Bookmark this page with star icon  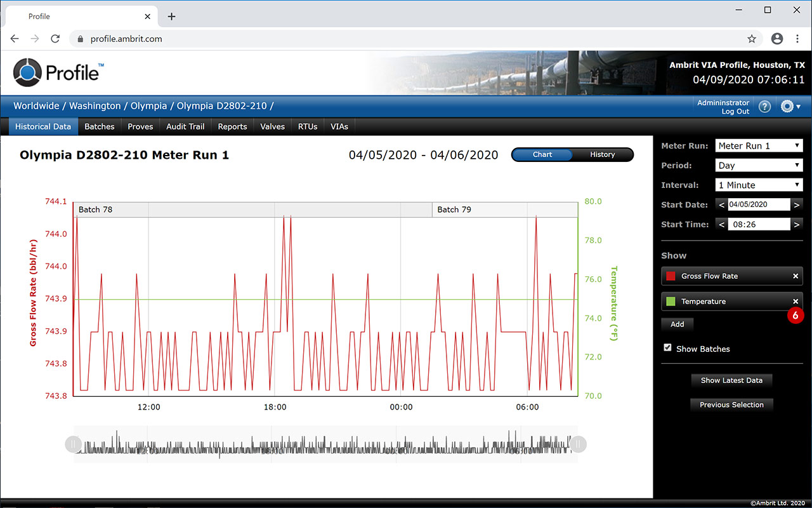pyautogui.click(x=752, y=39)
